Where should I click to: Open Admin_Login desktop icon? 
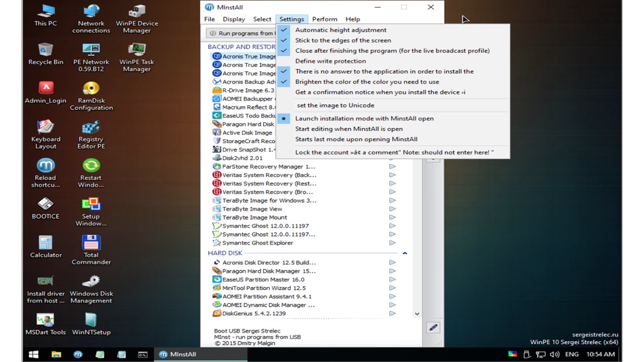(x=46, y=93)
